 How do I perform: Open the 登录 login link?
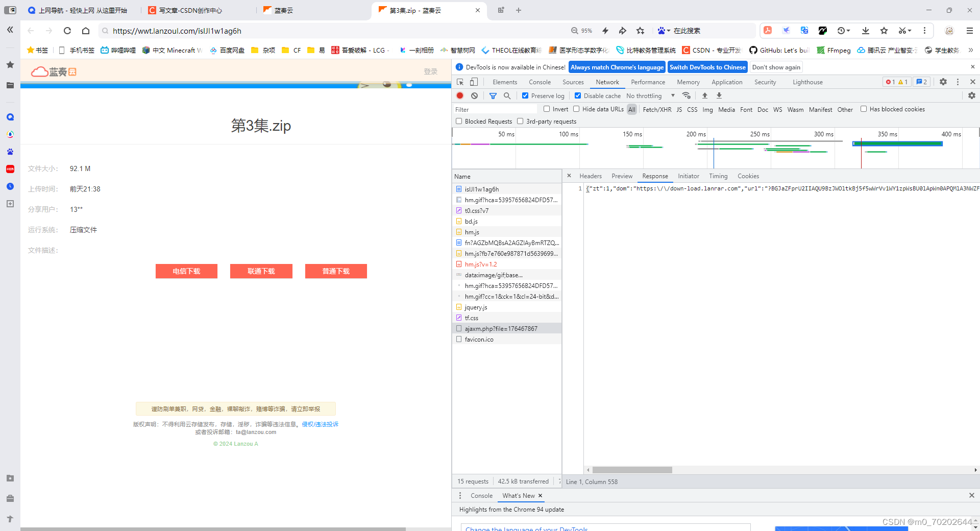point(430,71)
